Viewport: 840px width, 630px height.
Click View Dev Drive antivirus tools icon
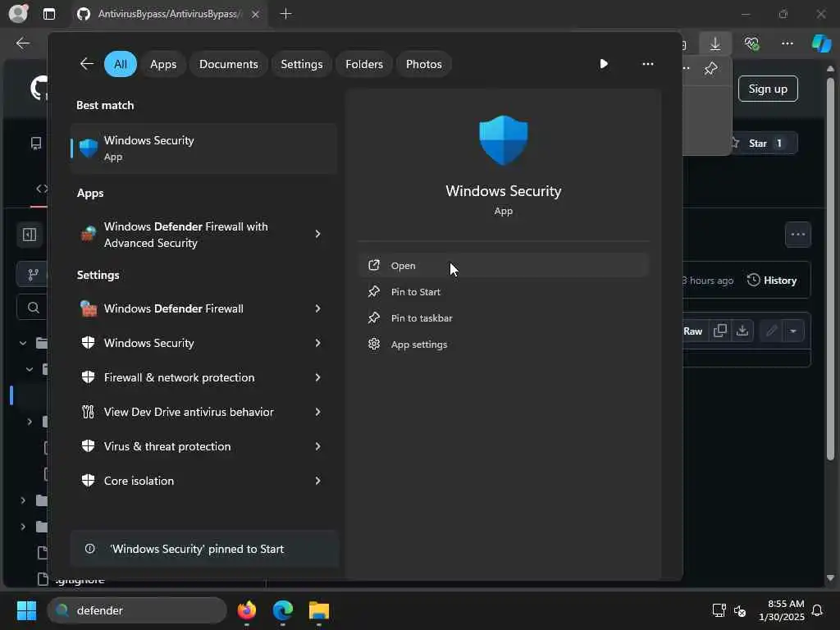89,412
